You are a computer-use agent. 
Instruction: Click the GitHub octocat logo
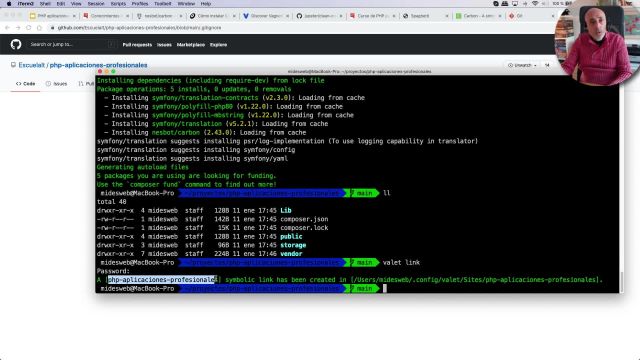pyautogui.click(x=16, y=44)
